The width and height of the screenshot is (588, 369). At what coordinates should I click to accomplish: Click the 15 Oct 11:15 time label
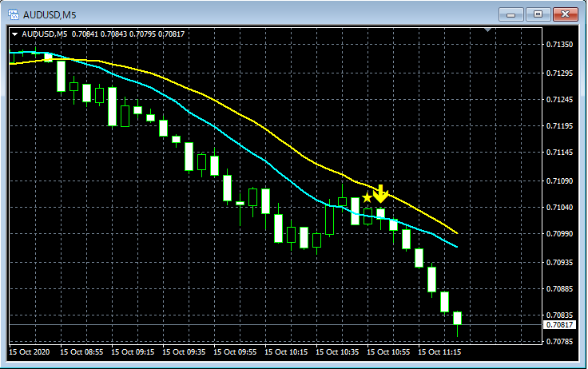(x=439, y=352)
